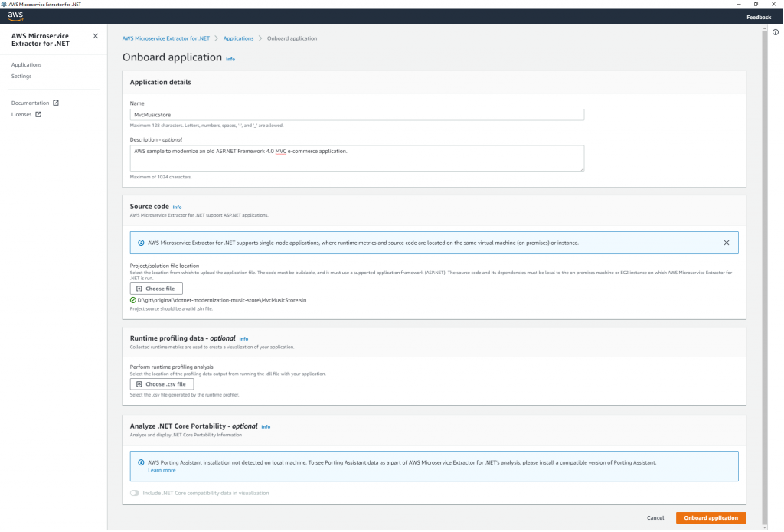784x532 pixels.
Task: Dismiss the single-node applications info banner
Action: point(726,243)
